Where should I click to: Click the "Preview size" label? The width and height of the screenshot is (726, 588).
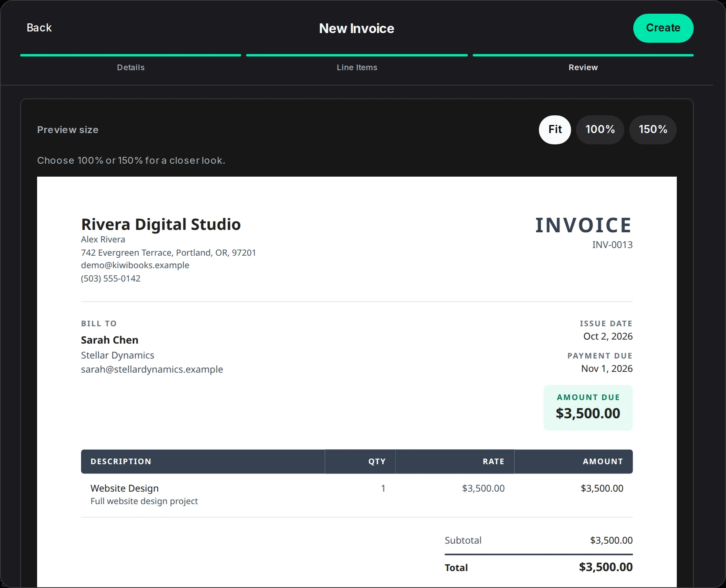pyautogui.click(x=68, y=130)
